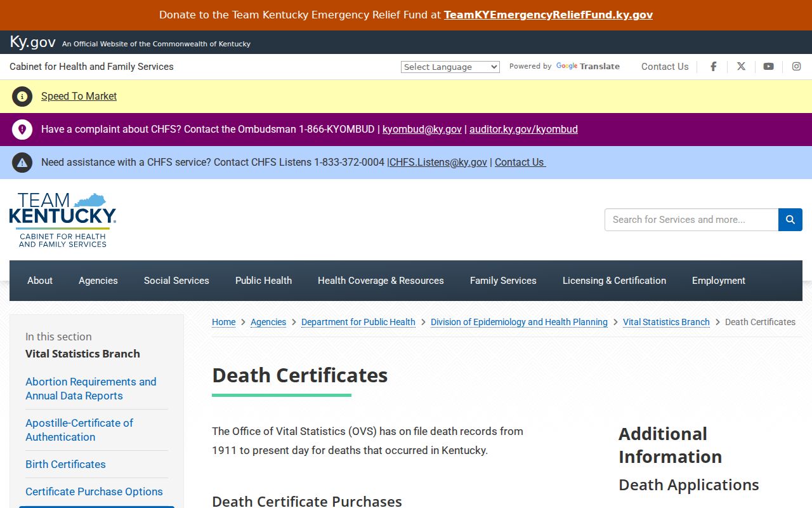
Task: Click Contact Us in the top bar
Action: [x=665, y=67]
